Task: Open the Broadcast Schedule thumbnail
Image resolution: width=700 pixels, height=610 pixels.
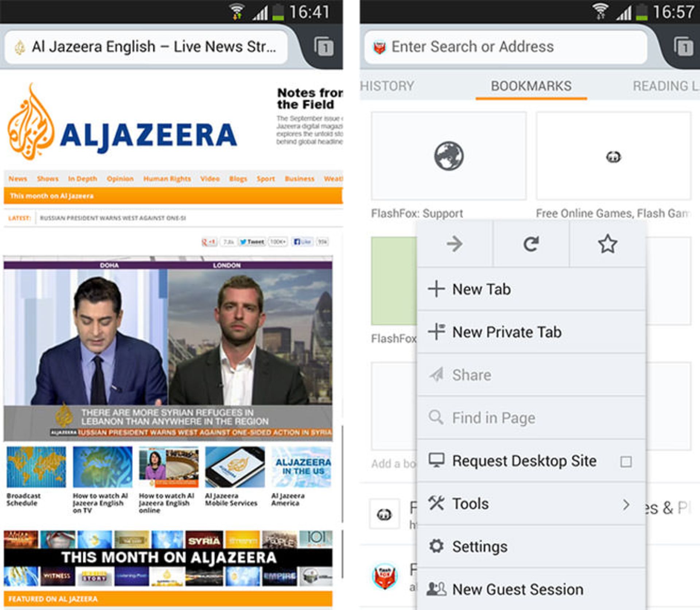Action: click(x=36, y=467)
